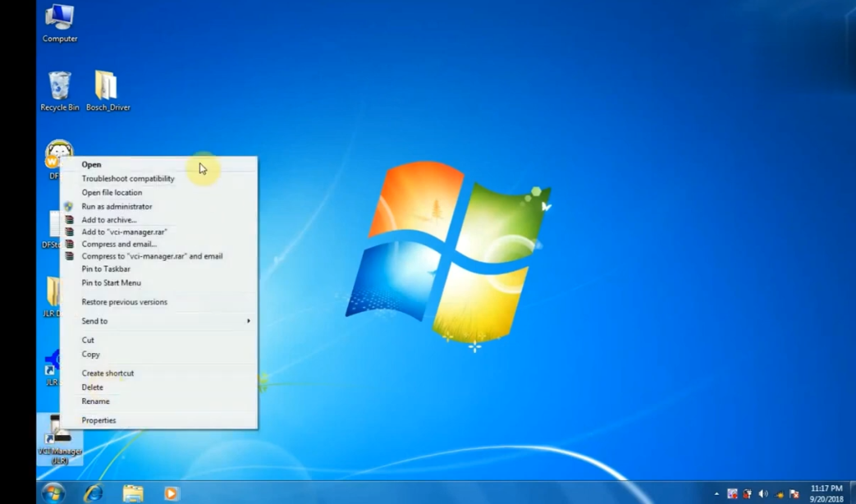Choose Rename in the context menu
Image resolution: width=856 pixels, height=504 pixels.
pyautogui.click(x=158, y=401)
